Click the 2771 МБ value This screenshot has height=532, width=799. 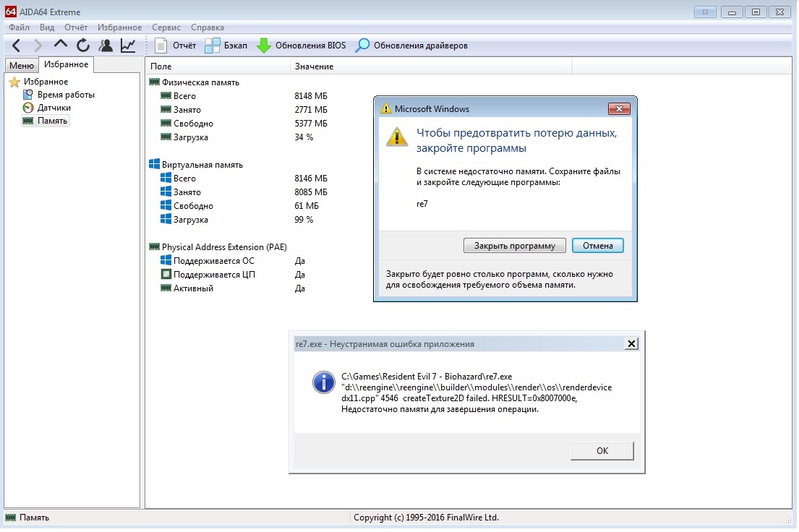point(311,110)
